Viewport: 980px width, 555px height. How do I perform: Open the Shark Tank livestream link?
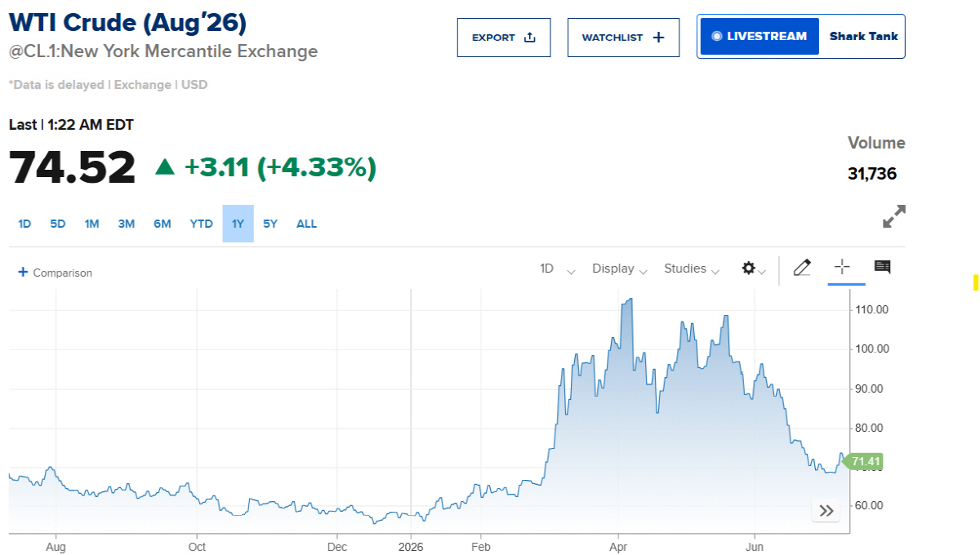[x=863, y=37]
